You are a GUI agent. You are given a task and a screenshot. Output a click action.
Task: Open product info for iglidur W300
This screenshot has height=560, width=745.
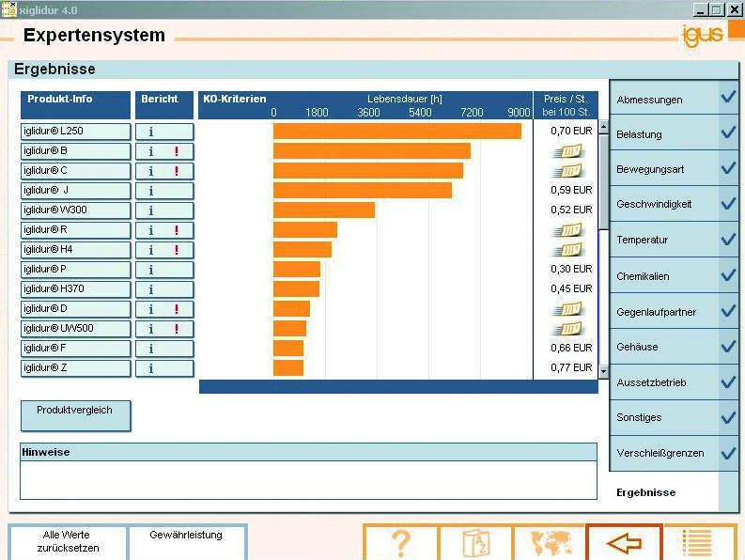pyautogui.click(x=75, y=210)
